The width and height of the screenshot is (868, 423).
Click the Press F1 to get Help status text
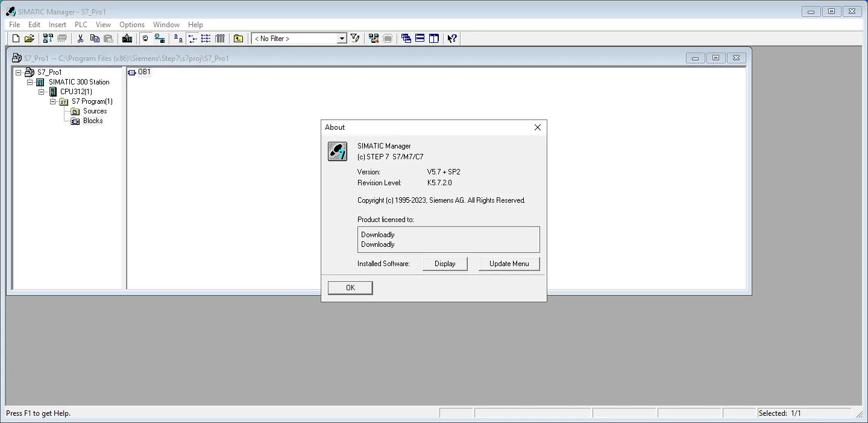[39, 413]
